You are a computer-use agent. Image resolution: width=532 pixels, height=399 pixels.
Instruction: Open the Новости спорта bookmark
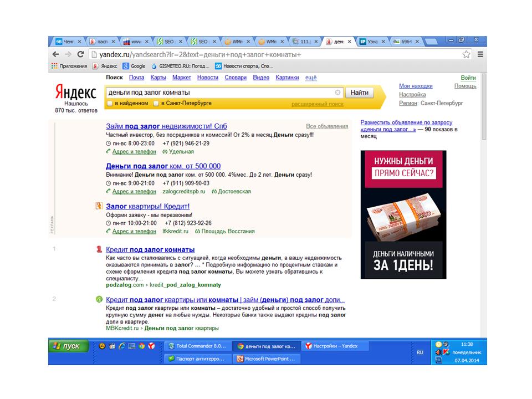(244, 66)
